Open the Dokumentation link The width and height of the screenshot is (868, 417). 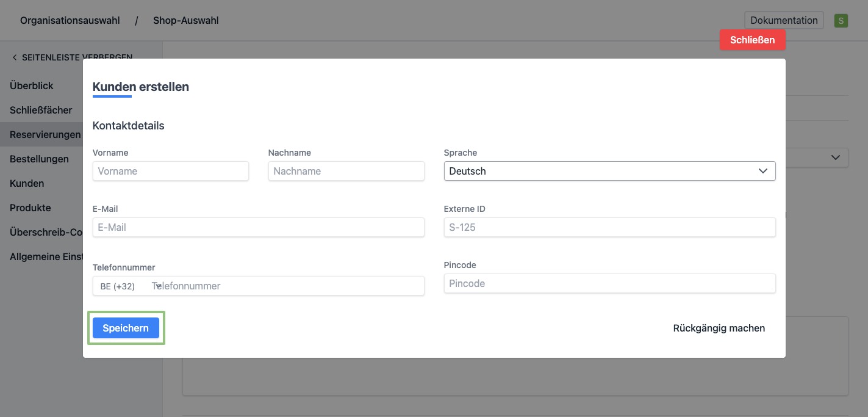784,20
